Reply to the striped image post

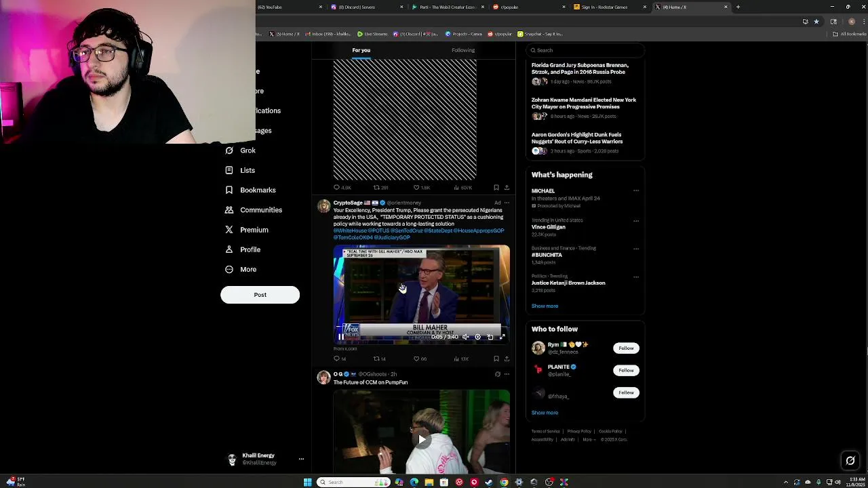point(341,188)
